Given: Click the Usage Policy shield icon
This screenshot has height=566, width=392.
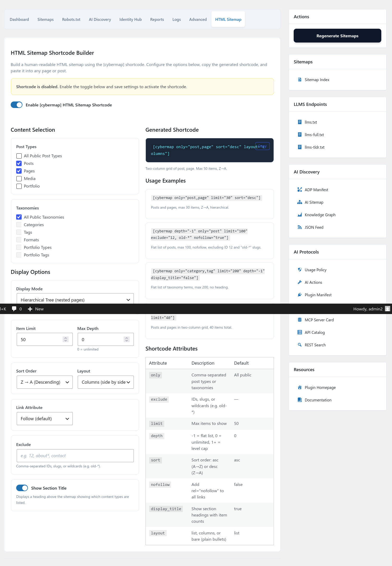Looking at the screenshot, I should tap(300, 270).
